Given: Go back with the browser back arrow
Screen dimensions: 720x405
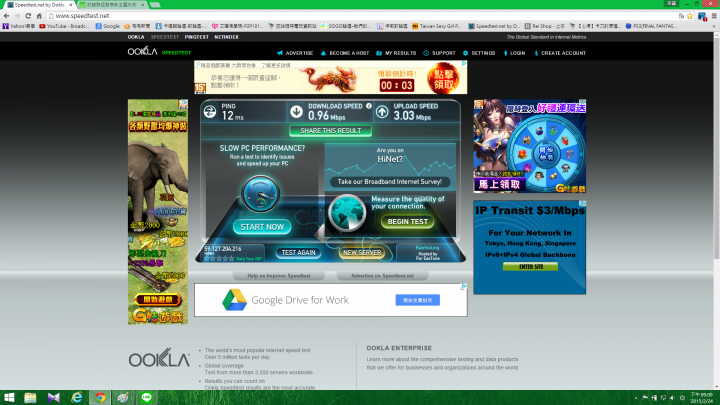Looking at the screenshot, I should coord(6,16).
